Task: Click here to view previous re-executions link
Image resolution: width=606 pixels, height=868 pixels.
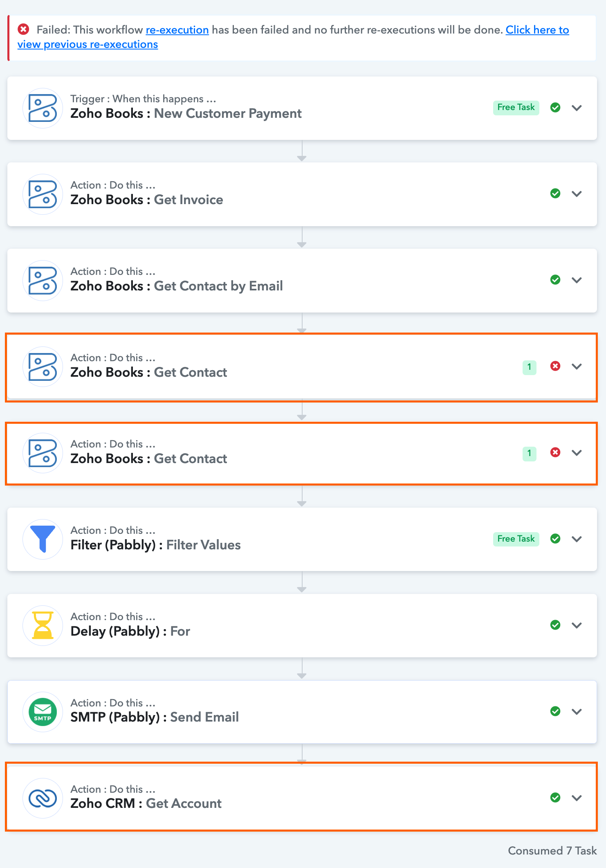Action: [x=293, y=37]
